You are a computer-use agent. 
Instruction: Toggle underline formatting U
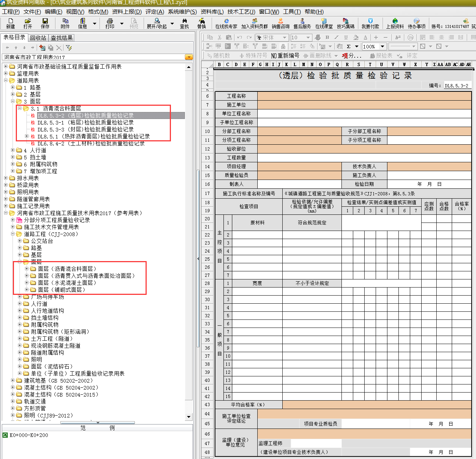(346, 37)
